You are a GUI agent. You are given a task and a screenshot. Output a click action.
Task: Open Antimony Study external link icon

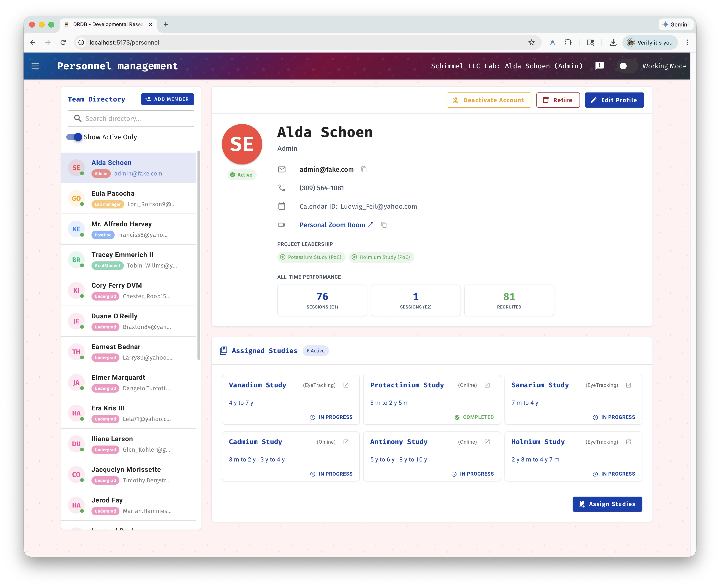(487, 442)
